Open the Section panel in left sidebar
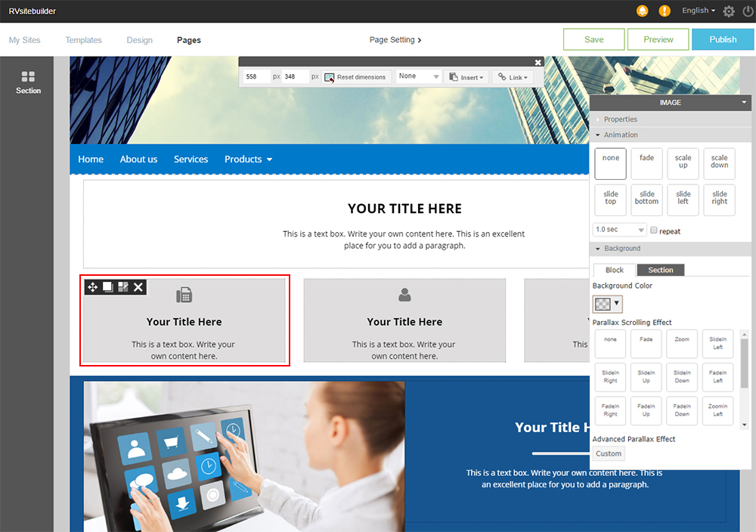The width and height of the screenshot is (756, 532). pyautogui.click(x=28, y=82)
